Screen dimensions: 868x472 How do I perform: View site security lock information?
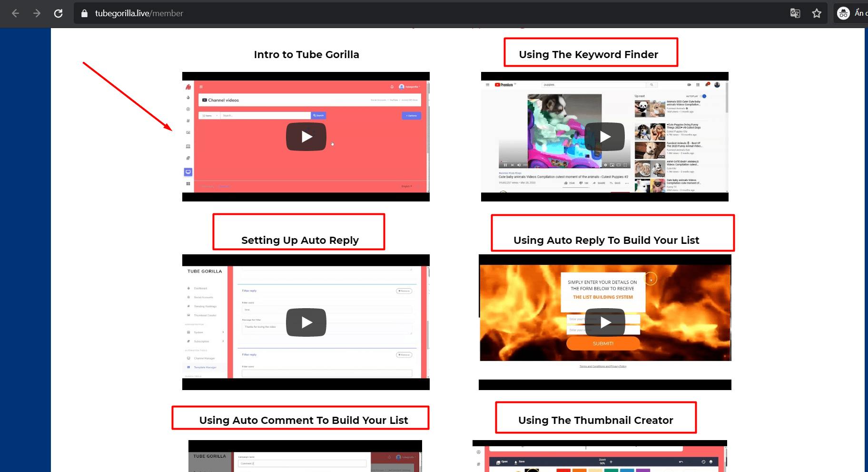click(x=85, y=13)
